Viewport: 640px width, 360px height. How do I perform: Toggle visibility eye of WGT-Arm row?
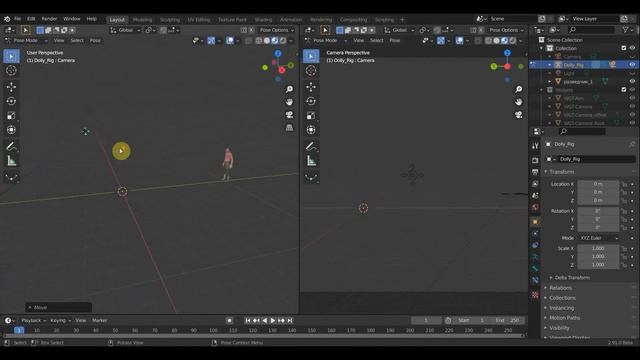(x=632, y=98)
